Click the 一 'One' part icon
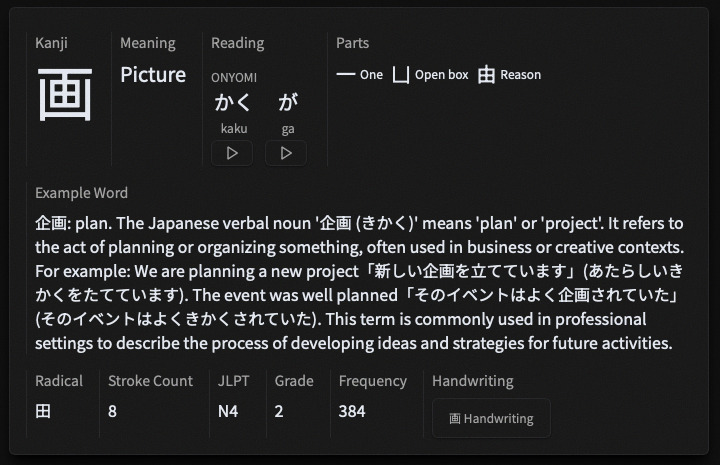Image resolution: width=720 pixels, height=465 pixels. click(346, 74)
